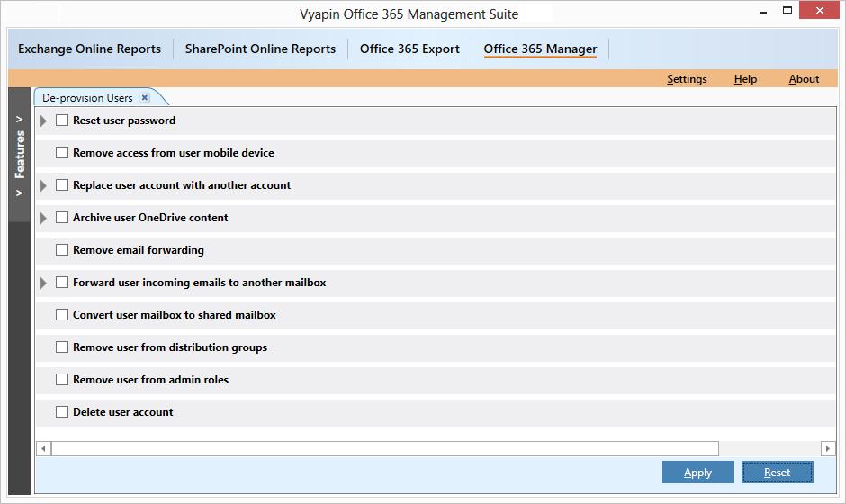Maximize the Vyapin window
846x504 pixels.
coord(787,10)
